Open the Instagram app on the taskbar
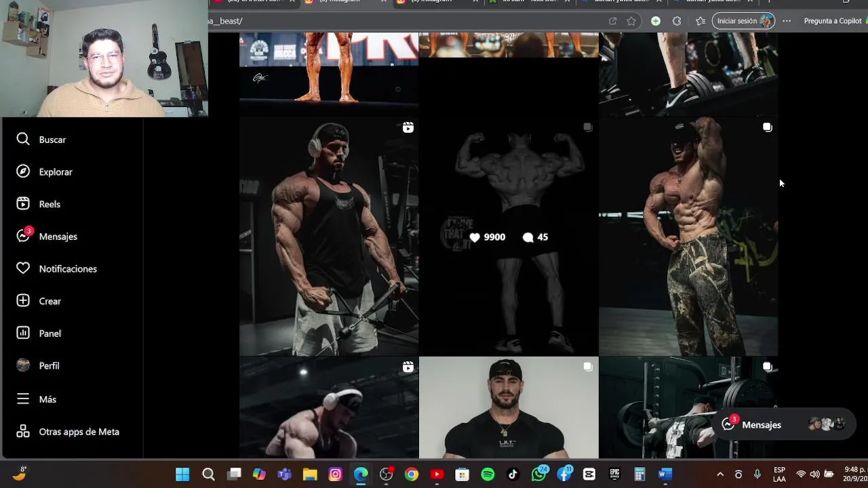Screen dimensions: 868x488 pos(335,474)
